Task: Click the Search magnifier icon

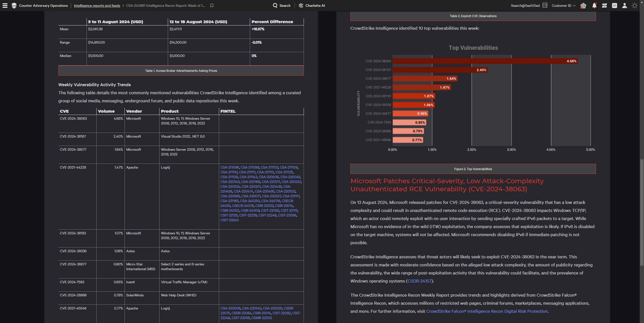Action: tap(275, 5)
